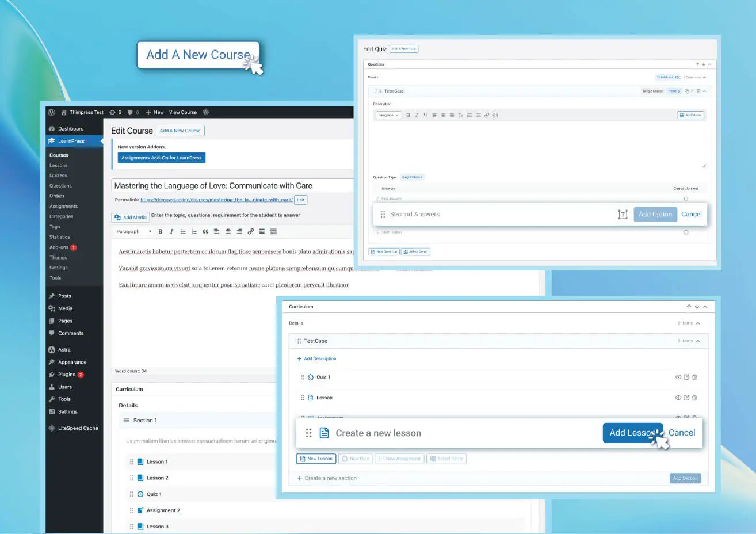Open Paragraph dropdown in course editor

point(134,231)
